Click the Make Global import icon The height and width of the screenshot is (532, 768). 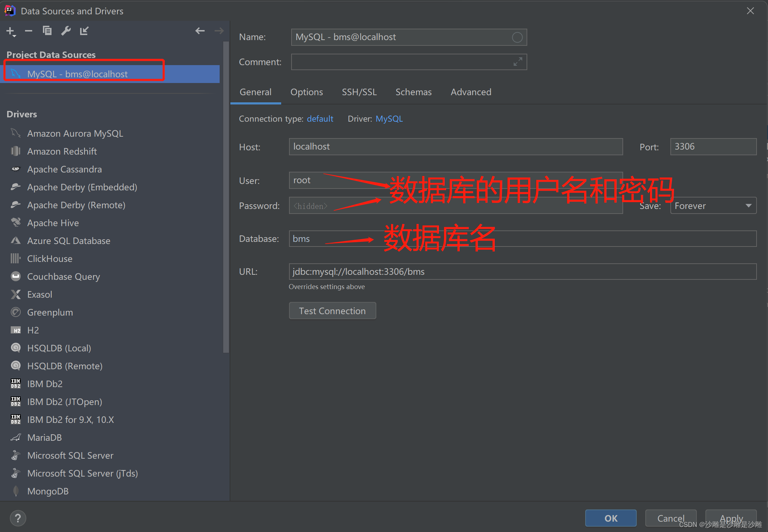[x=84, y=31]
